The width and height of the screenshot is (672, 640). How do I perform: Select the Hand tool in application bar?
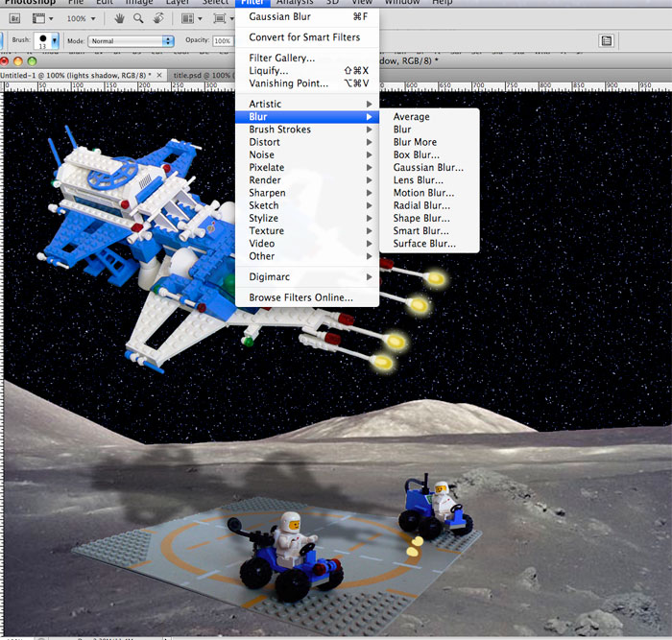[120, 18]
